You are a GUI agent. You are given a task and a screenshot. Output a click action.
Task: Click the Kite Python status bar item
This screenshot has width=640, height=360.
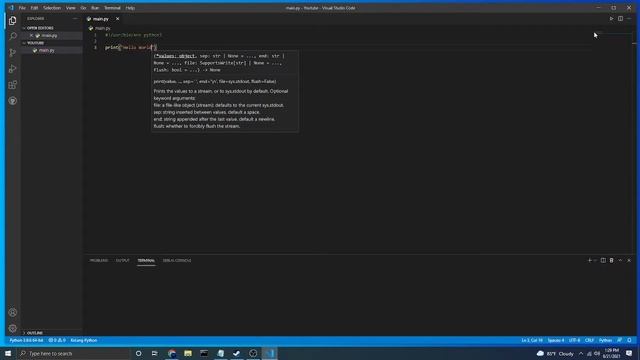[84, 340]
